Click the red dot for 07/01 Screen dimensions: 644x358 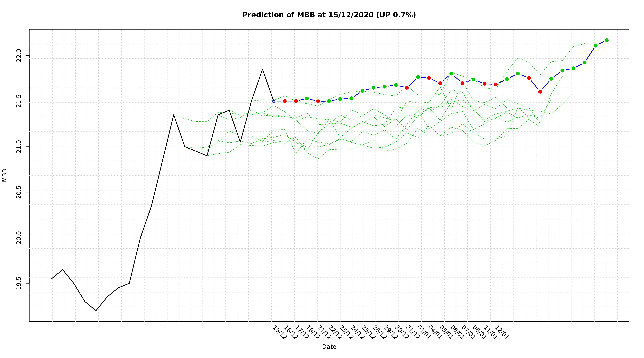coord(462,83)
